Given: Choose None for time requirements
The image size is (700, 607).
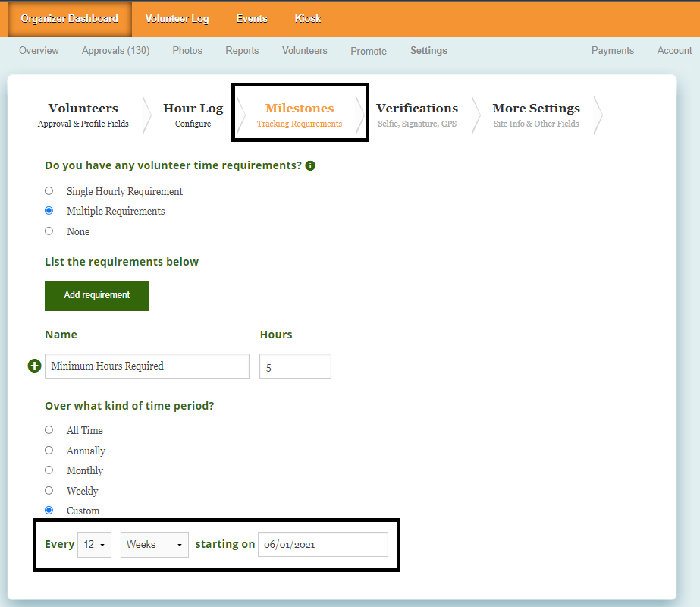Looking at the screenshot, I should point(49,231).
